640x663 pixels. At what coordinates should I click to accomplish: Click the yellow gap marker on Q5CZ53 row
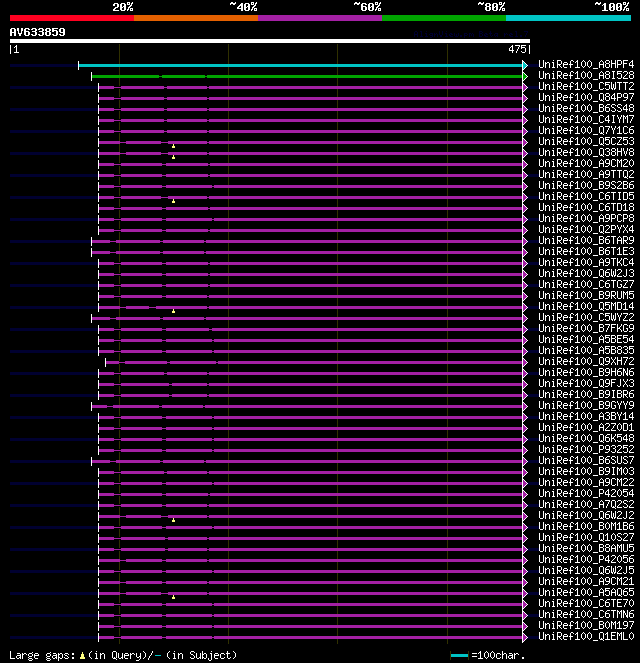click(173, 146)
